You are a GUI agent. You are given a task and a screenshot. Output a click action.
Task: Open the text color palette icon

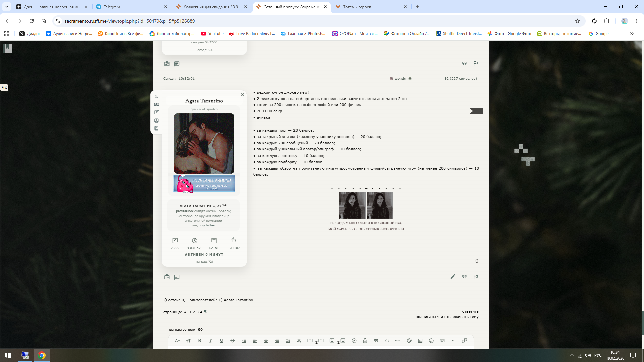click(409, 341)
